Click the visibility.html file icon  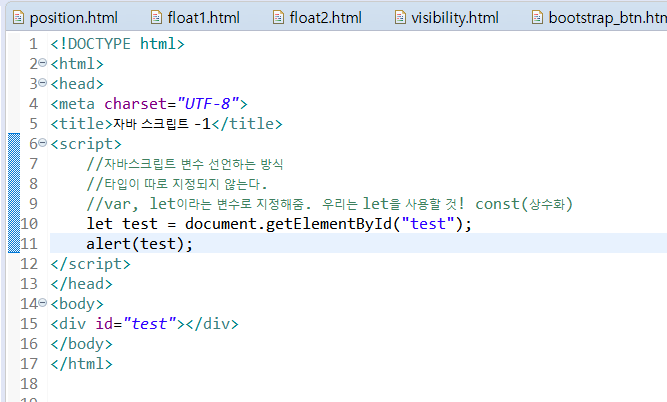point(400,17)
